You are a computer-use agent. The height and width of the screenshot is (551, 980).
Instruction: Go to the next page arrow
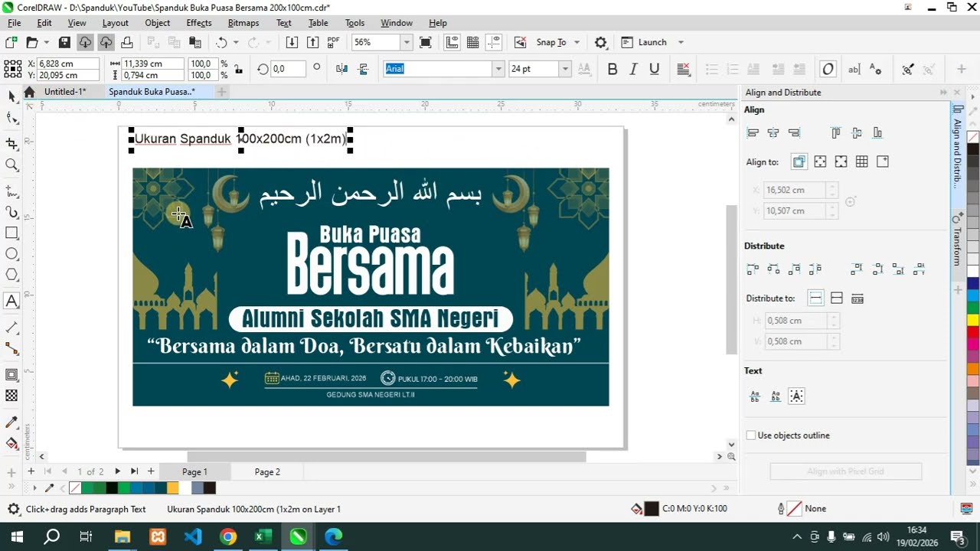pos(117,471)
